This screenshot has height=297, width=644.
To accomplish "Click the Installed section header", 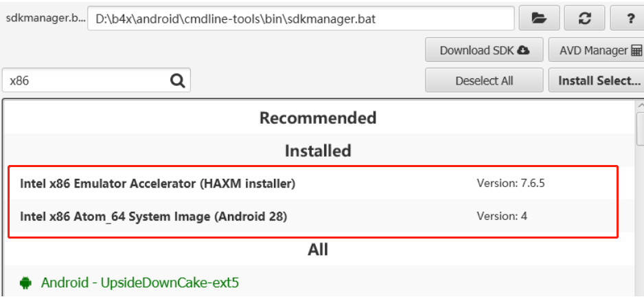I will (318, 151).
